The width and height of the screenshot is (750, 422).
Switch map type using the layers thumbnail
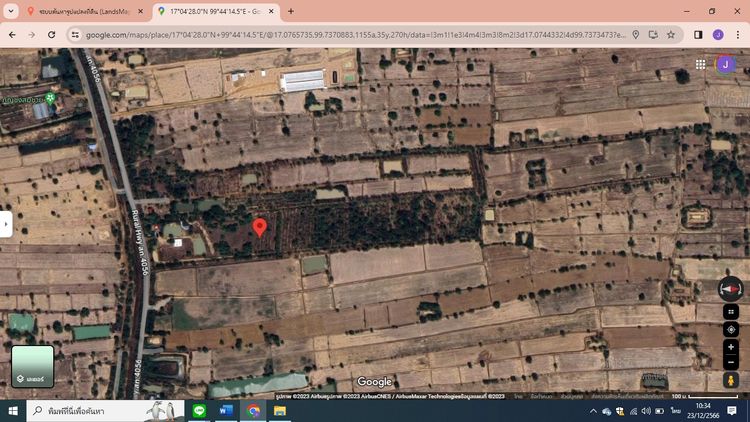tap(32, 366)
